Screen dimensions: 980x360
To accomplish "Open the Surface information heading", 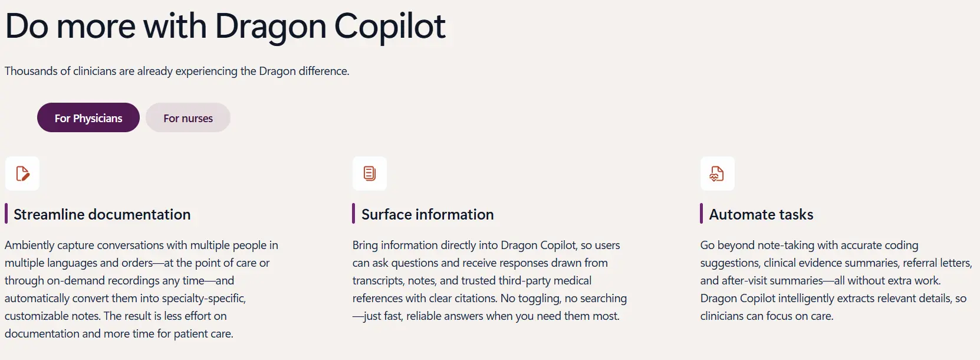I will [x=427, y=214].
